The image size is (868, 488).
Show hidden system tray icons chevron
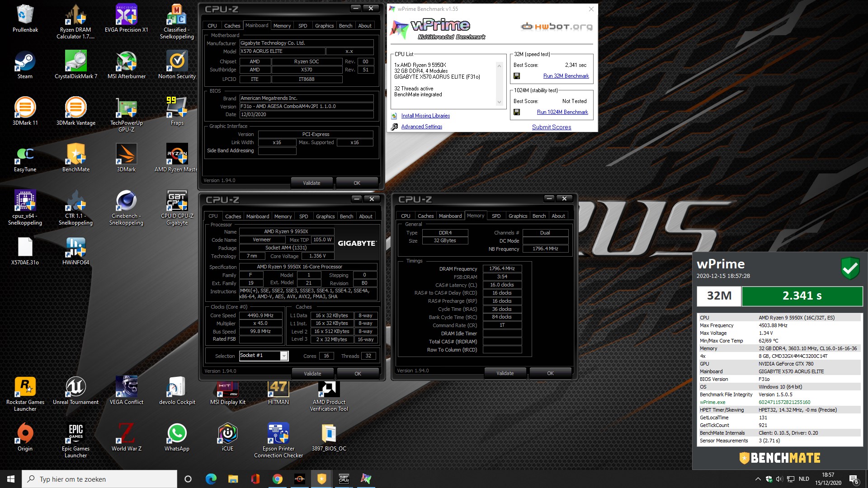pos(758,479)
